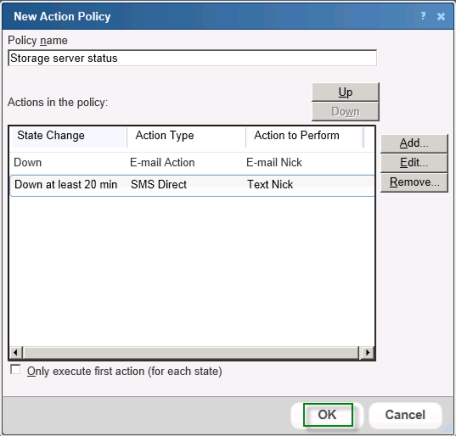This screenshot has height=436, width=456.
Task: Click the Down reorder button
Action: [345, 111]
